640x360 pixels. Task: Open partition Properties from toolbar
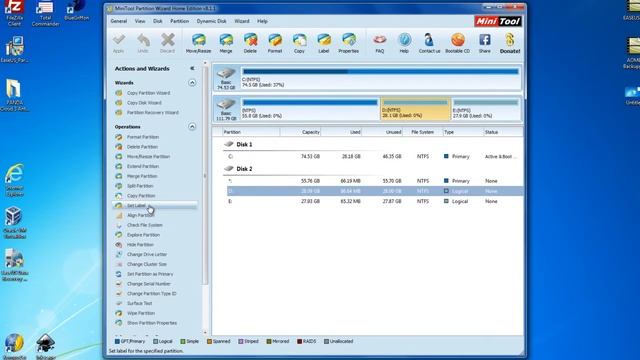349,43
